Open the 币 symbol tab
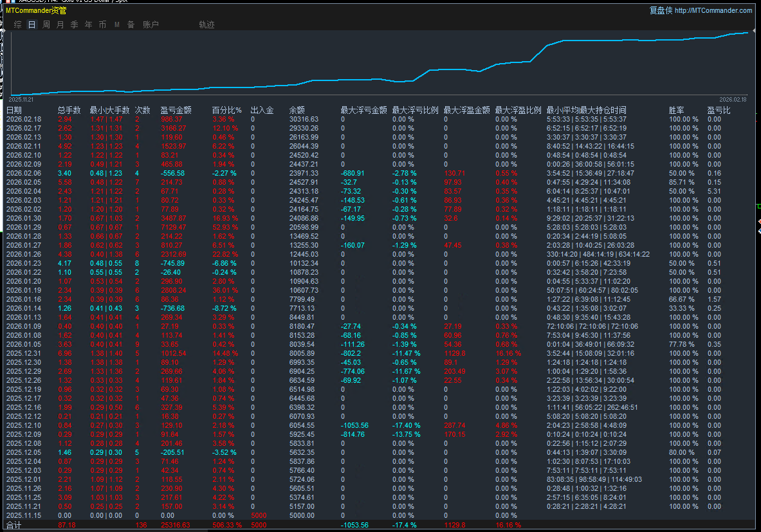The width and height of the screenshot is (761, 532). tap(103, 24)
